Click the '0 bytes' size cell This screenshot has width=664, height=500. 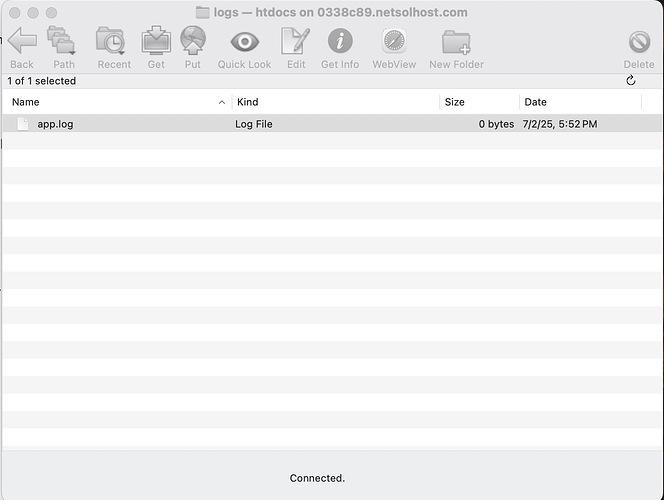[x=496, y=124]
